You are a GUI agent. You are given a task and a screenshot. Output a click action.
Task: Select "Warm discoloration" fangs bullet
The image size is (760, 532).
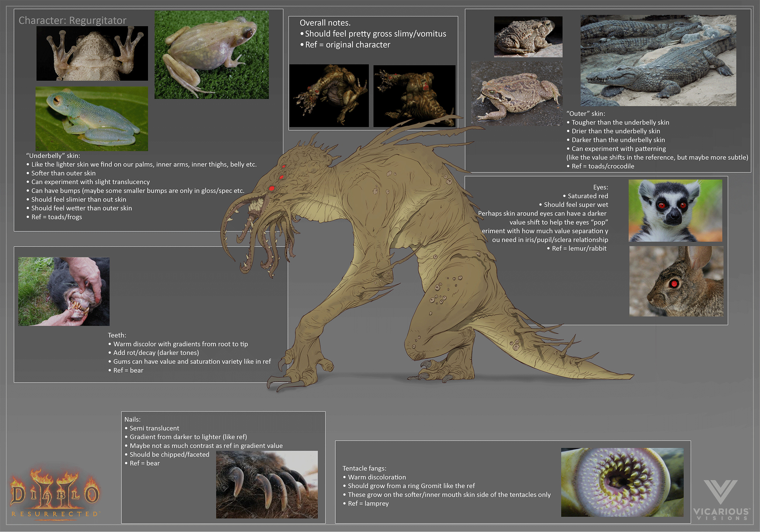click(x=374, y=477)
